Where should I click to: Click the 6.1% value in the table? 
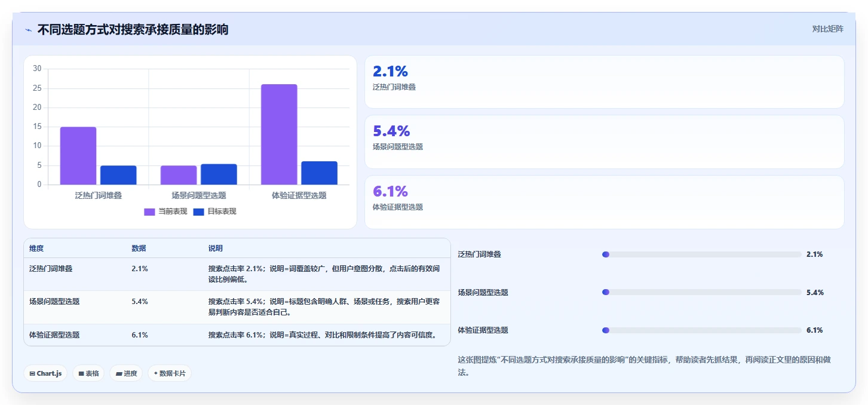(x=140, y=335)
